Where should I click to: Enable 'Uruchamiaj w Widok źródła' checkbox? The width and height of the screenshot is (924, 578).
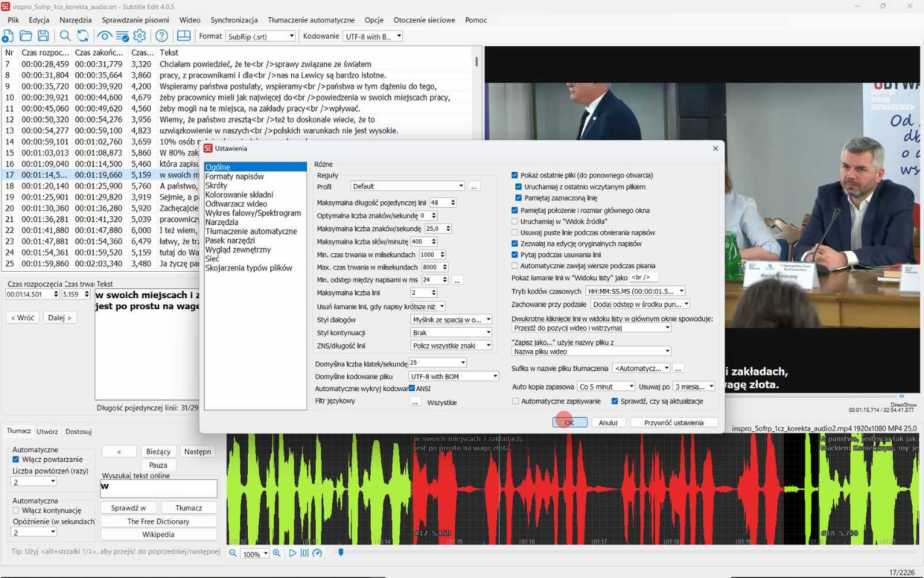tap(515, 221)
